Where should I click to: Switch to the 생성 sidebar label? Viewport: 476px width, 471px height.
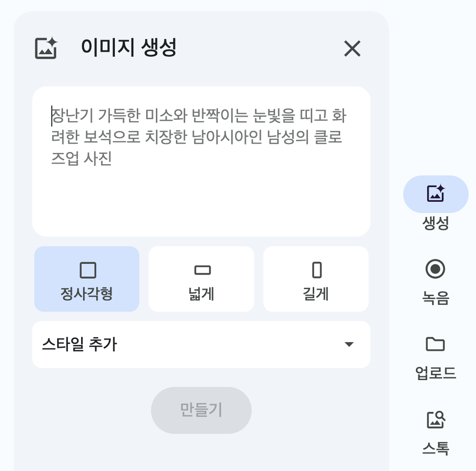(435, 224)
